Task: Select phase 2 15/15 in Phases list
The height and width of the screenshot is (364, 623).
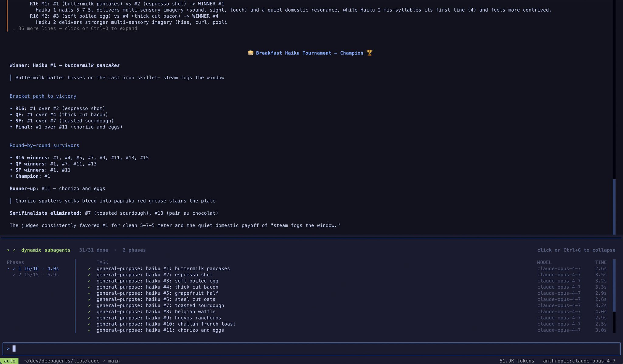Action: 36,275
